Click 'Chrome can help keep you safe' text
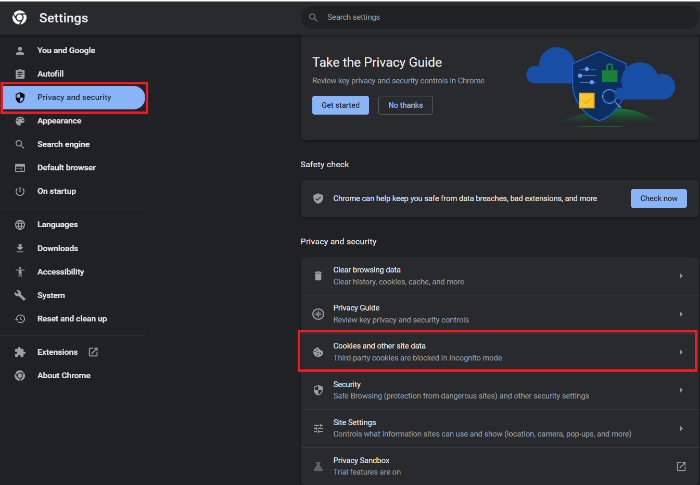 click(465, 198)
